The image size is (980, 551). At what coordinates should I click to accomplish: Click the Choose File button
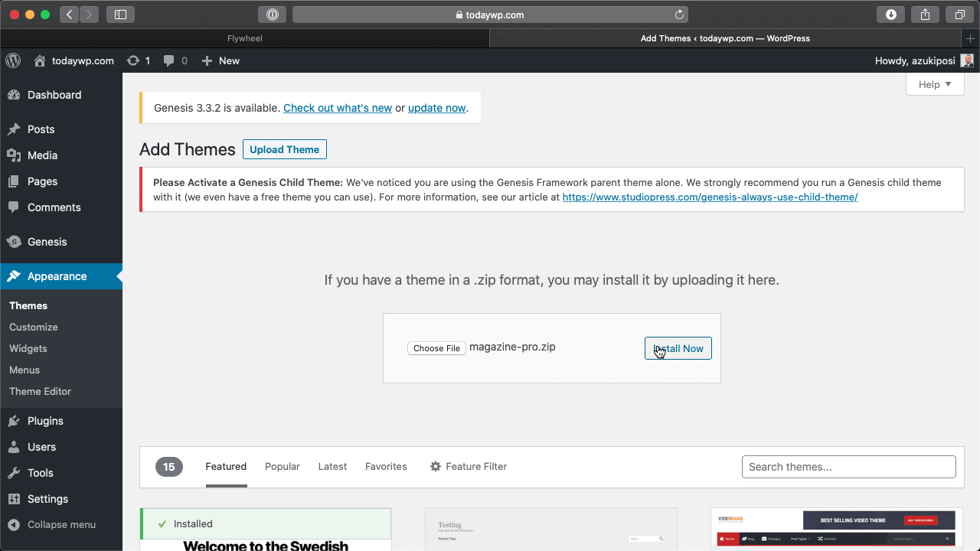436,348
